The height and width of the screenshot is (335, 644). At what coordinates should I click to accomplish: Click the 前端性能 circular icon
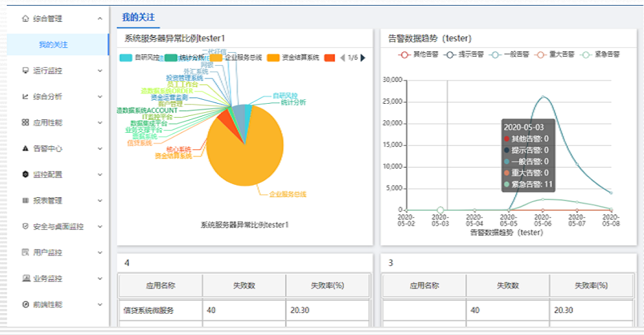pos(26,304)
